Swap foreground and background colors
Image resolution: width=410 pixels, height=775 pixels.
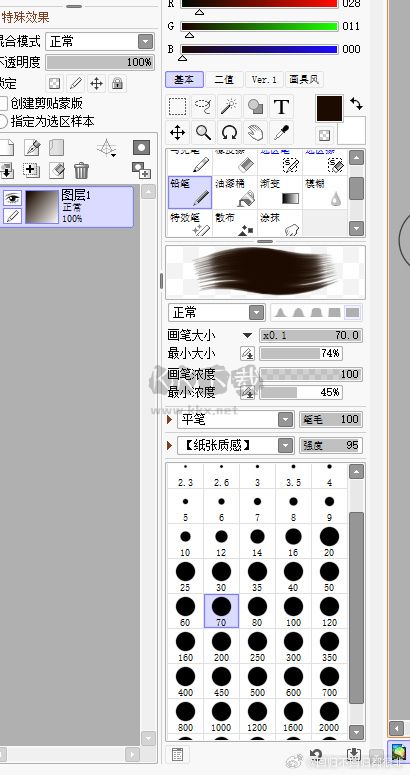[356, 103]
